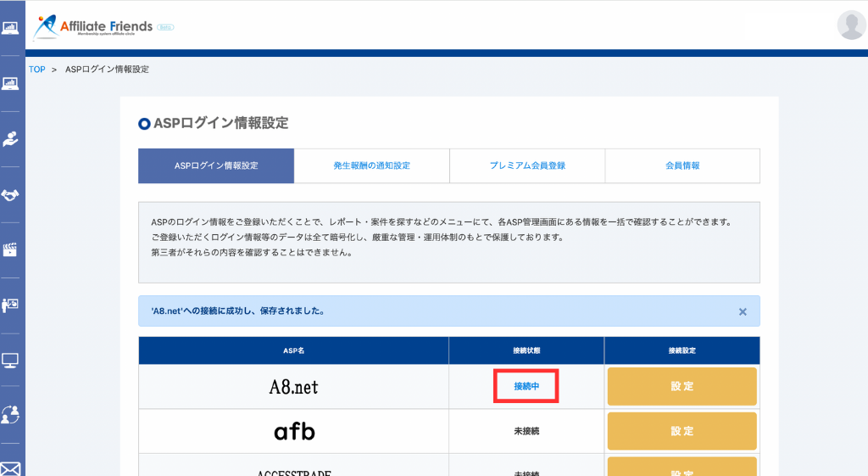Click the 接続状態 column header
868x476 pixels.
tap(526, 350)
